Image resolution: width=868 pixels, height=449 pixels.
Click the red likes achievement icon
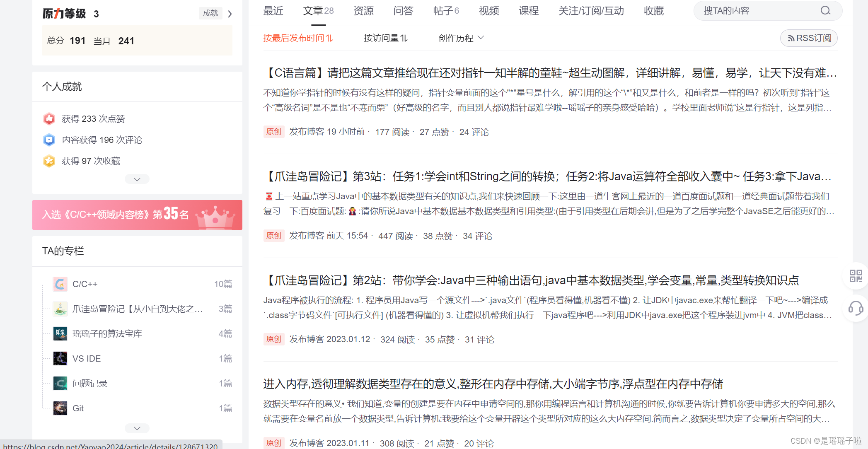tap(49, 119)
